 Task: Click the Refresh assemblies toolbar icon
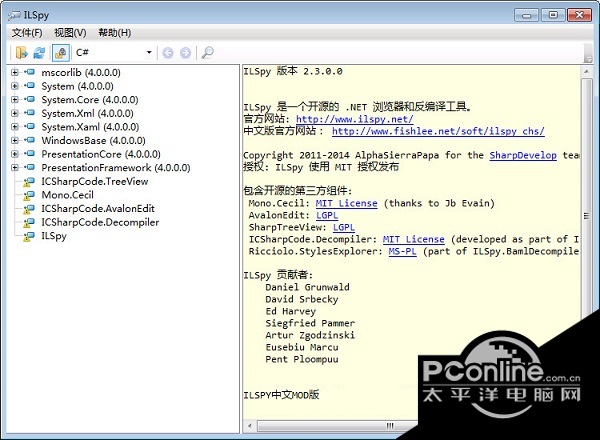coord(39,52)
